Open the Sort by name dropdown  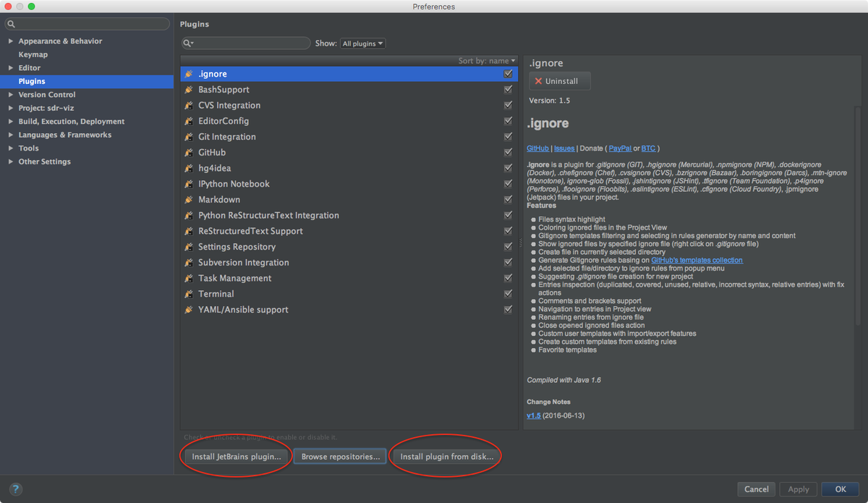[487, 61]
